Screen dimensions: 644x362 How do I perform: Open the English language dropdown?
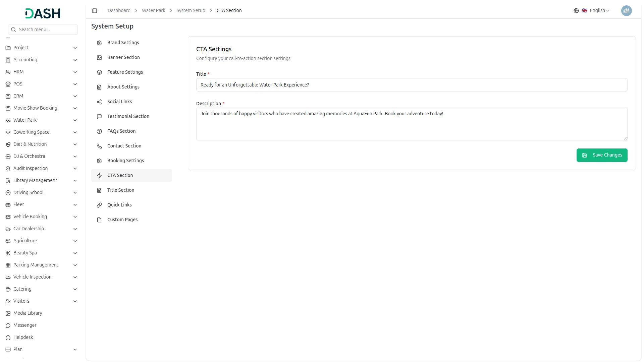click(599, 11)
